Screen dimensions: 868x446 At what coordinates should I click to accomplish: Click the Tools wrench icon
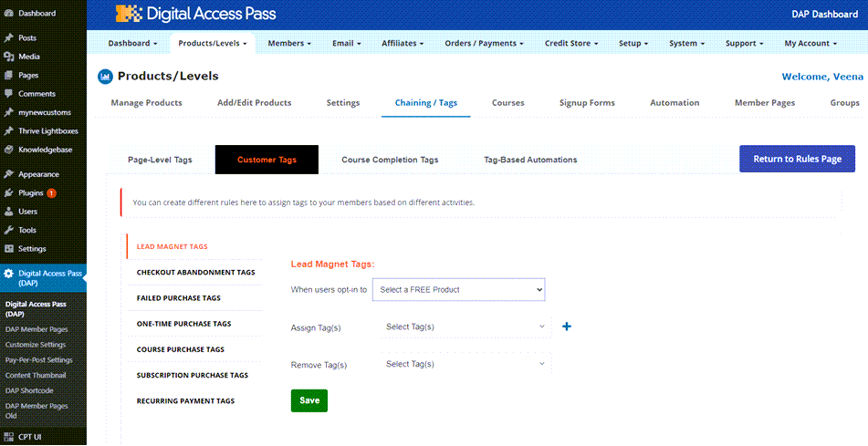coord(8,230)
